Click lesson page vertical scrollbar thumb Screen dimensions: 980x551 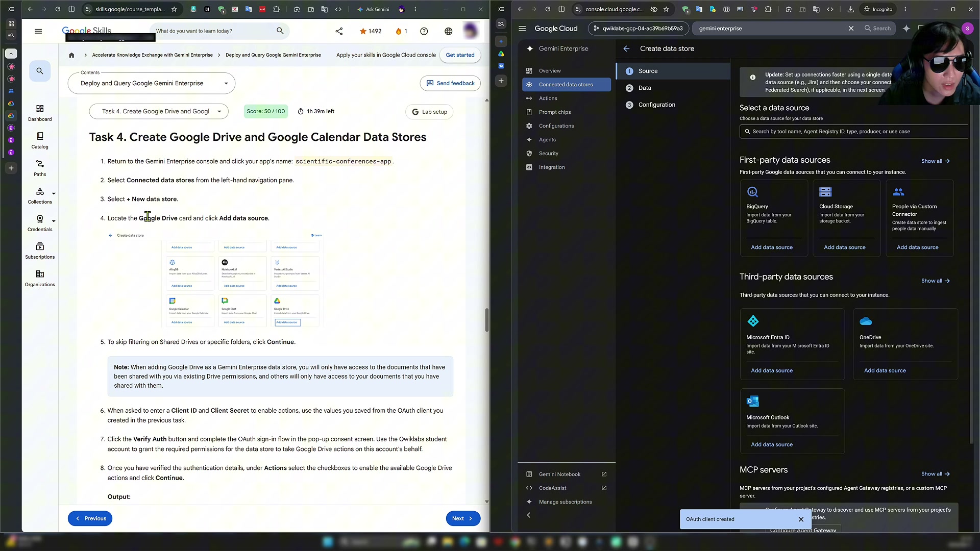pos(487,320)
